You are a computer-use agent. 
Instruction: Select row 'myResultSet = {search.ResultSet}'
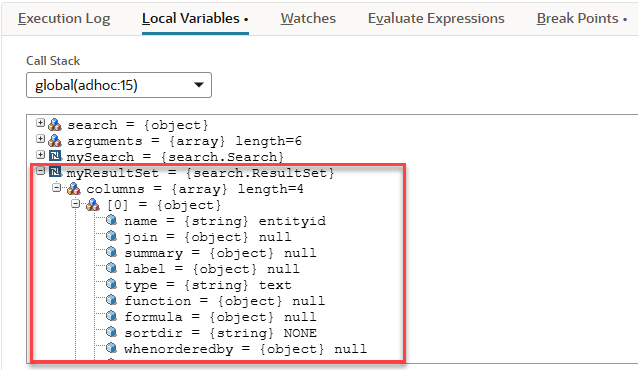click(x=200, y=173)
